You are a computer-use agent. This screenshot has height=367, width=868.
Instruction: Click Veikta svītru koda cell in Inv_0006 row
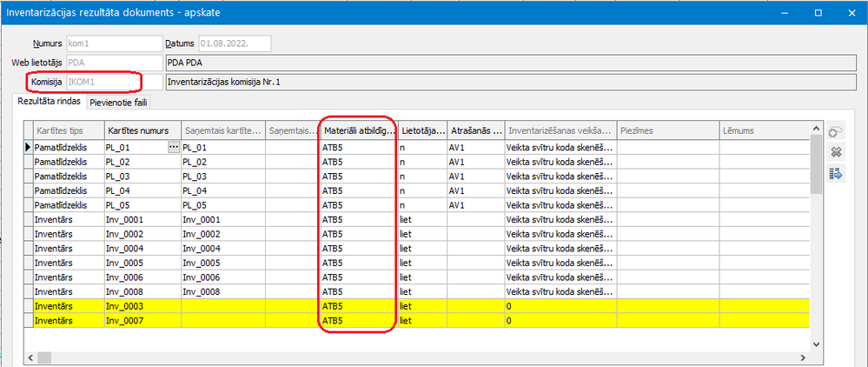(560, 277)
